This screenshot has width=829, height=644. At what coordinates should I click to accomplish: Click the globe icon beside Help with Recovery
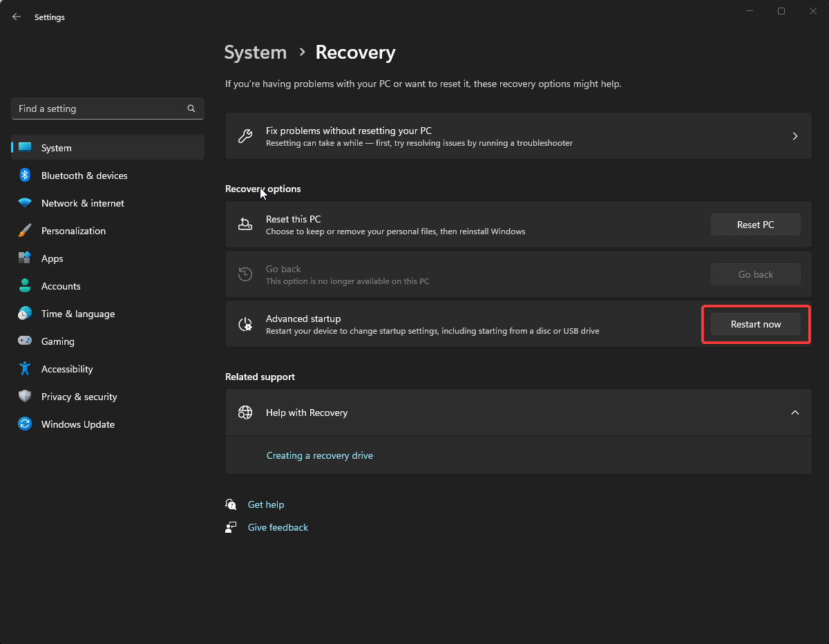click(x=245, y=413)
